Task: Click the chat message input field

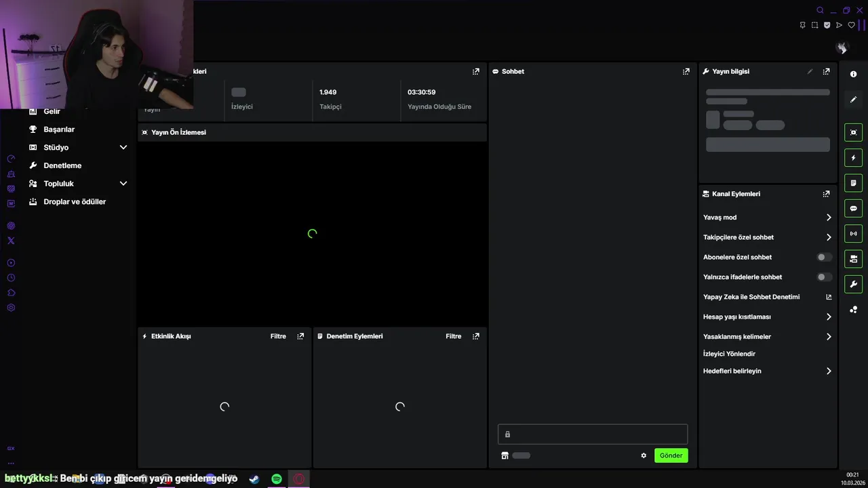Action: (593, 434)
